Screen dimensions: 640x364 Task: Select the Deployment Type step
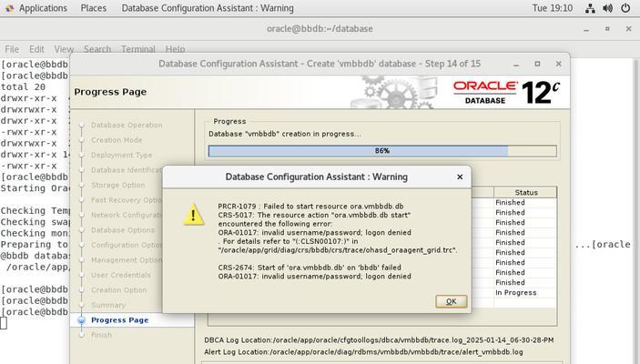point(122,155)
